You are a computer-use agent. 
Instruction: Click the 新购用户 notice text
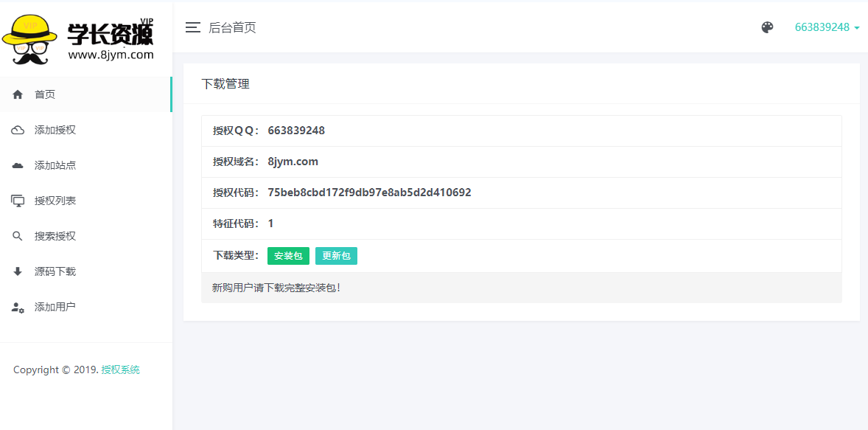[x=276, y=288]
